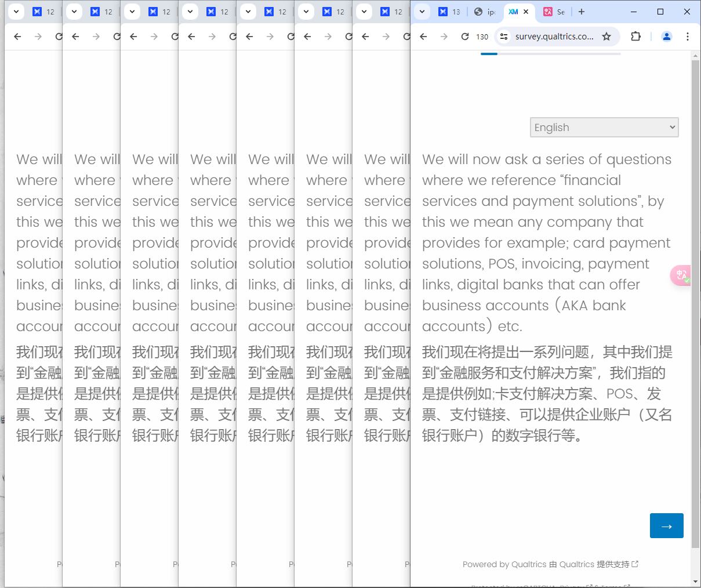Open the Extensions puzzle-piece menu
Image resolution: width=701 pixels, height=588 pixels.
pos(636,37)
